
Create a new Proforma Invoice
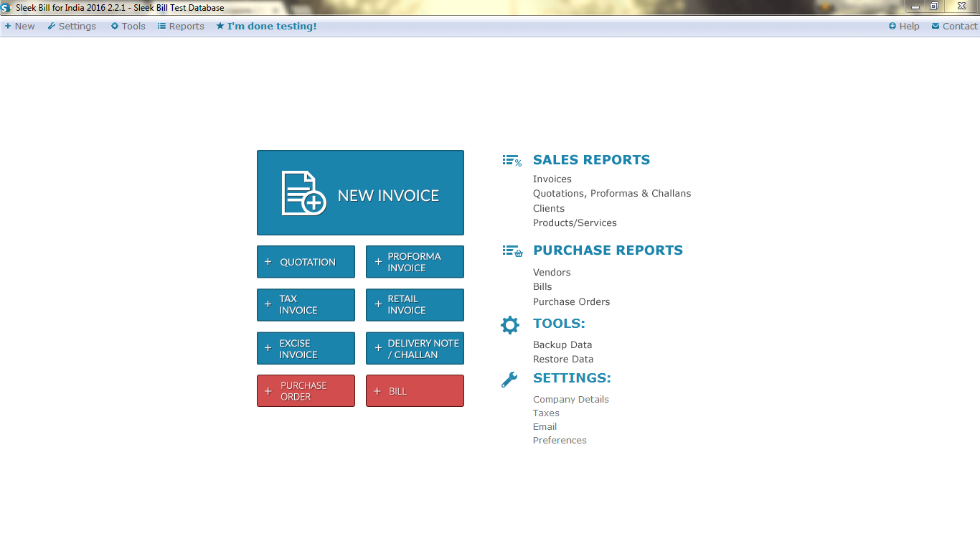point(415,262)
